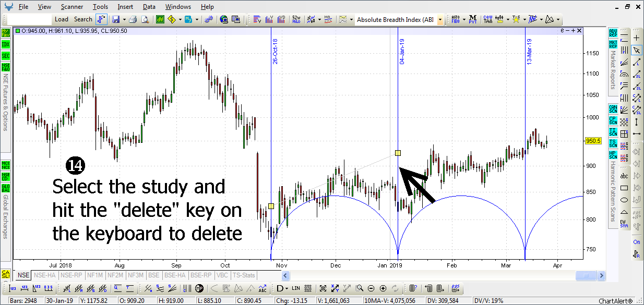Open the MKT REP market report

613,44
